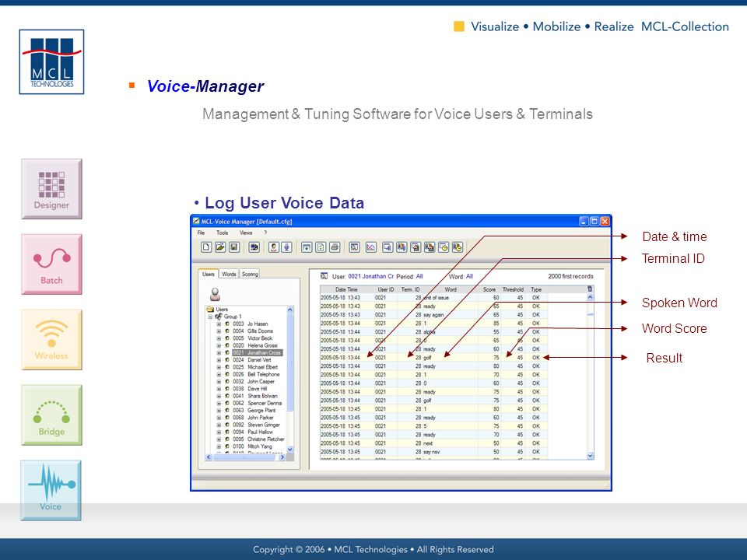Click the Open folder toolbar icon
Viewport: 747px width, 560px height.
point(220,247)
